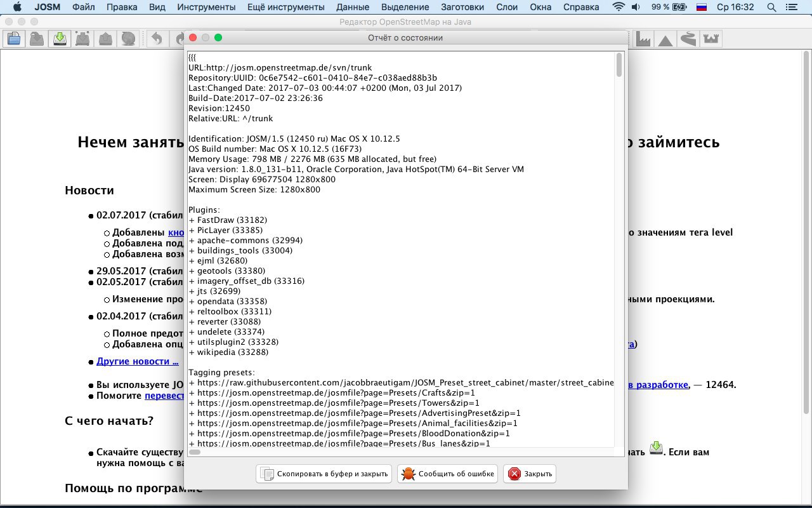This screenshot has height=508, width=812.
Task: Click the buildings_tools (33004) plugin line
Action: point(240,250)
